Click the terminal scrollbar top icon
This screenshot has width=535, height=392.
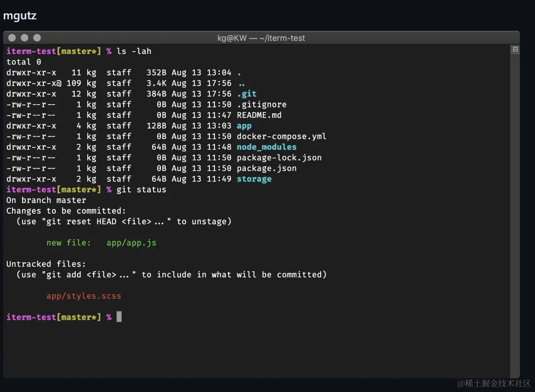[515, 49]
